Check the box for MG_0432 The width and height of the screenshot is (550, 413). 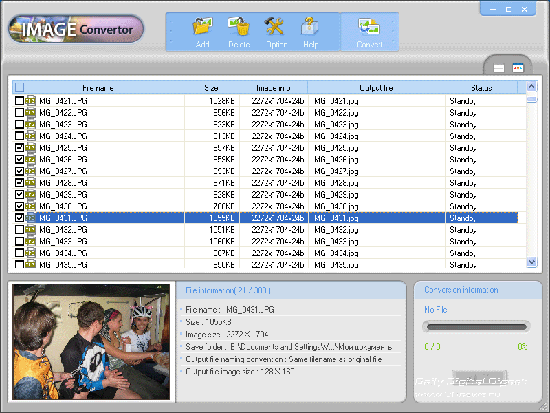coord(19,229)
